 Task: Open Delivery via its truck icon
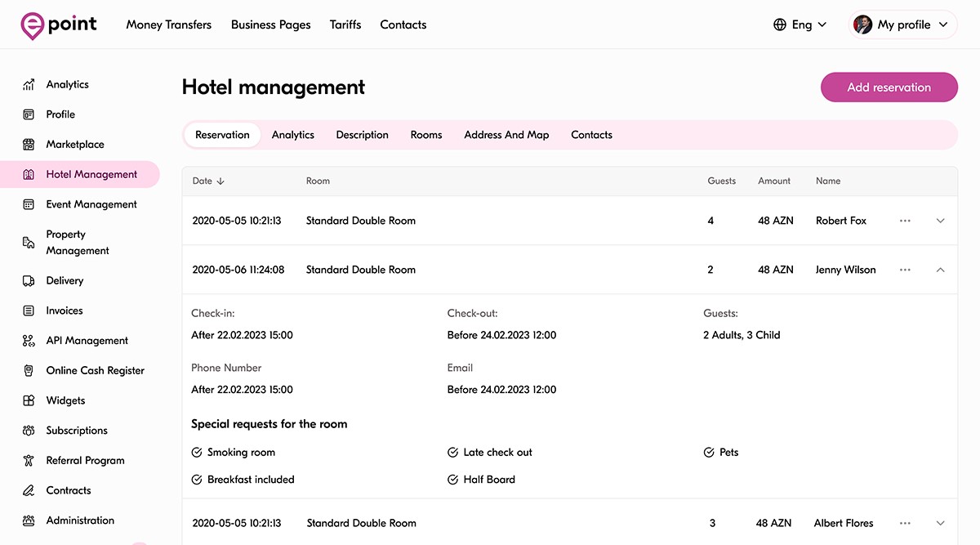click(x=29, y=280)
